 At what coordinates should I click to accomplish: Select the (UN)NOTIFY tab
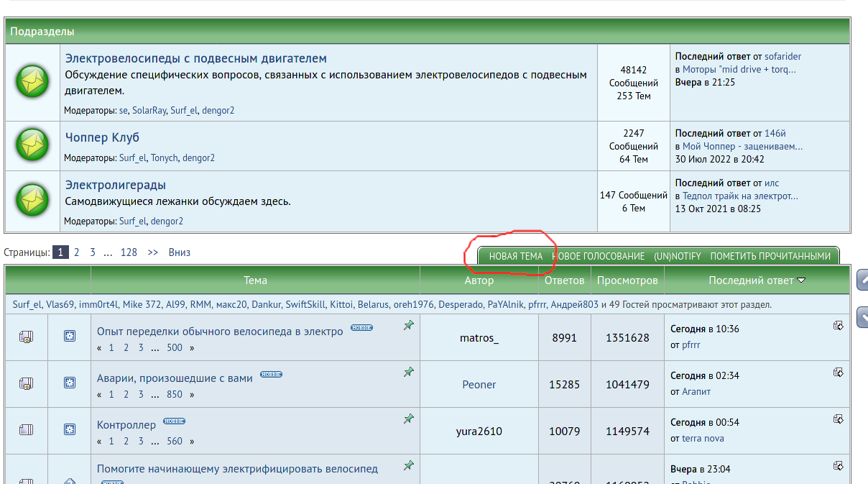(x=678, y=256)
